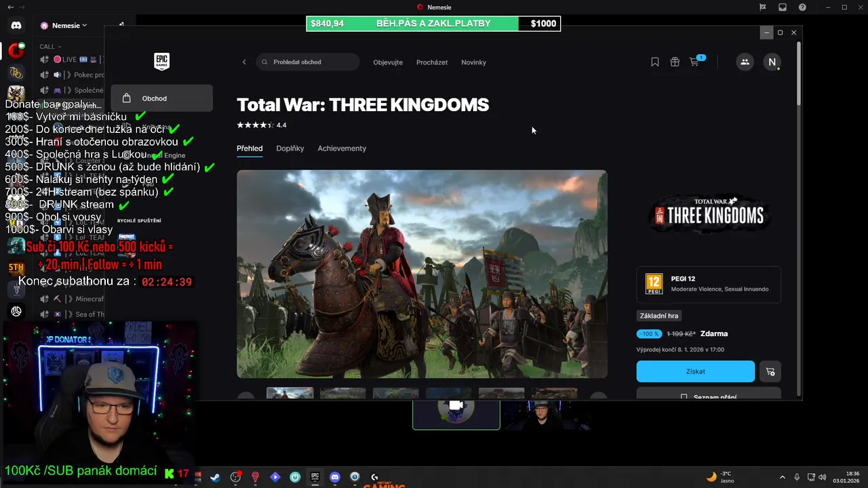Click the 4.4 star rating
This screenshot has height=488, width=868.
point(261,125)
